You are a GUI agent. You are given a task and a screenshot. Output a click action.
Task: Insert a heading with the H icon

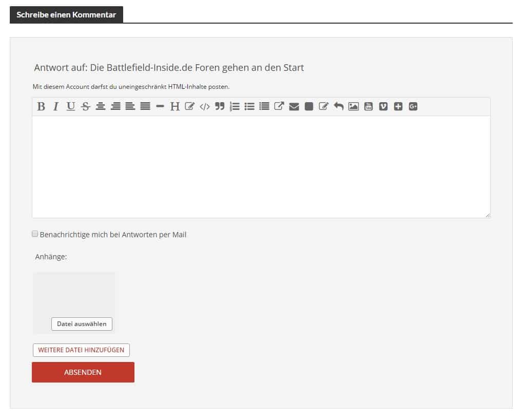[x=175, y=106]
